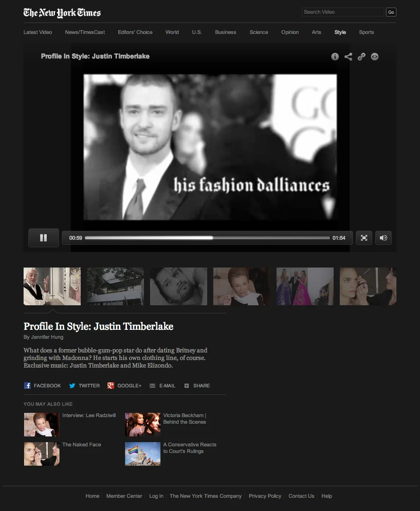Mute the video volume
420x511 pixels.
[x=384, y=238]
